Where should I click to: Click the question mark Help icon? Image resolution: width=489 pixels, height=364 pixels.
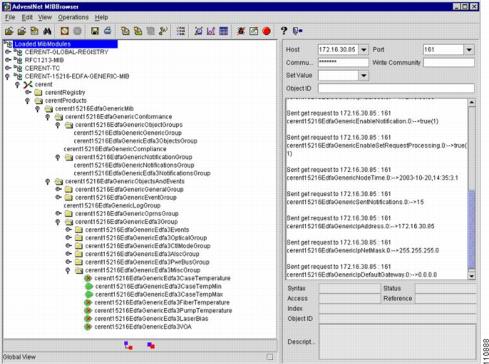[284, 31]
